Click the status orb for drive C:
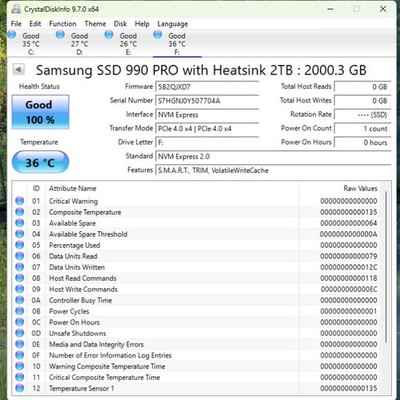 click(12, 34)
